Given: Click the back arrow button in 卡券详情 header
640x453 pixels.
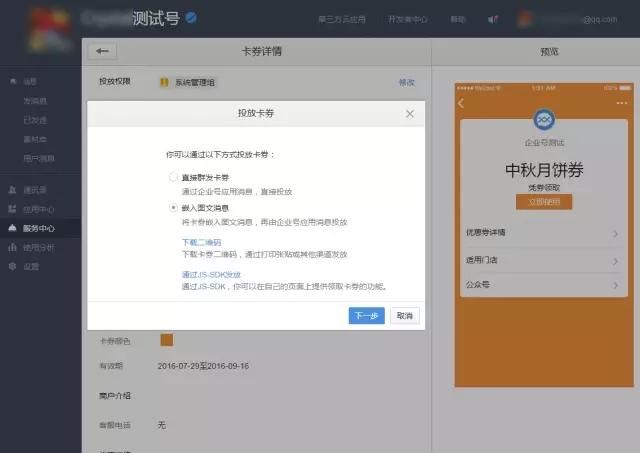Looking at the screenshot, I should 102,51.
